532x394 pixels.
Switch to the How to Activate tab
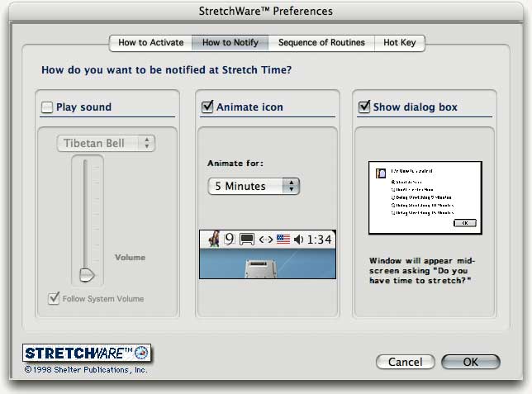150,43
